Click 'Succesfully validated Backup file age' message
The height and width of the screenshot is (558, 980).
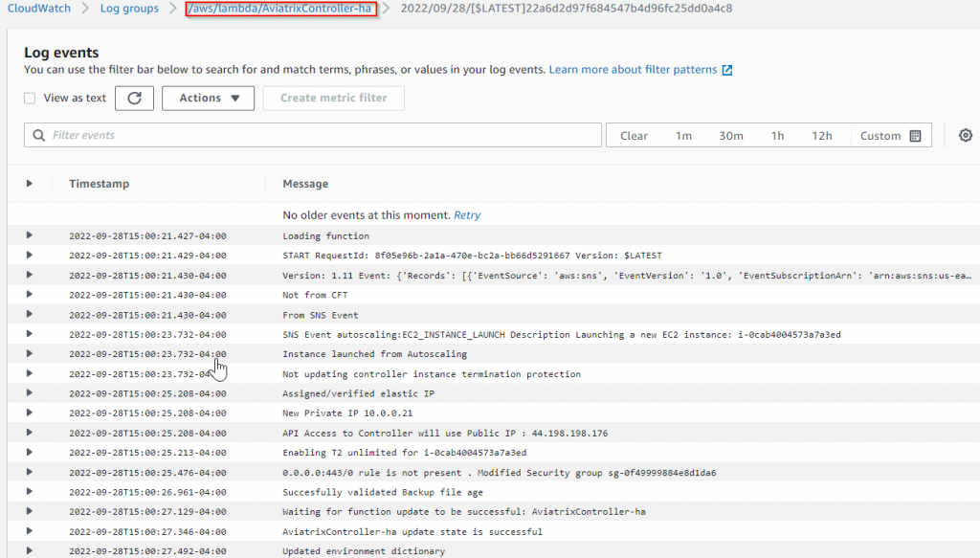pos(383,492)
